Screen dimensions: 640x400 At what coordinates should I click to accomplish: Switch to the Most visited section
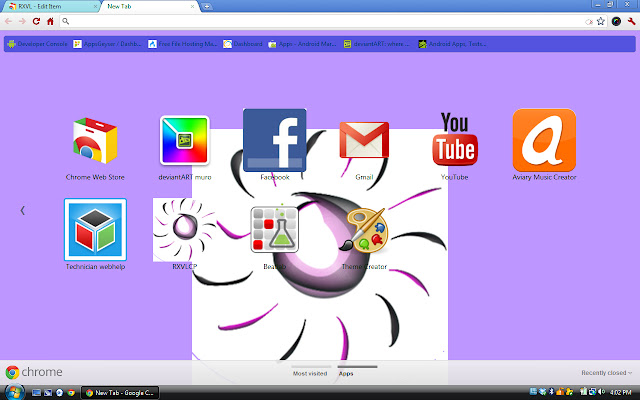pos(310,373)
